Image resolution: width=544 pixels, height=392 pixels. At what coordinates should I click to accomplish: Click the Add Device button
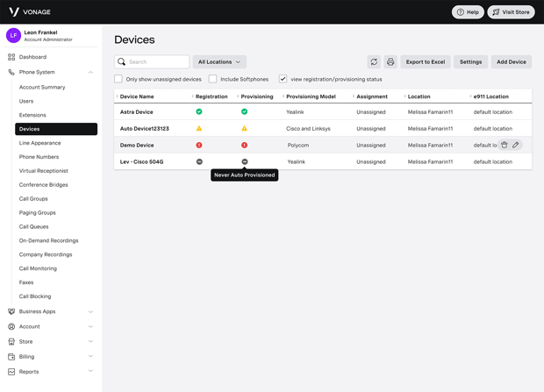(511, 62)
